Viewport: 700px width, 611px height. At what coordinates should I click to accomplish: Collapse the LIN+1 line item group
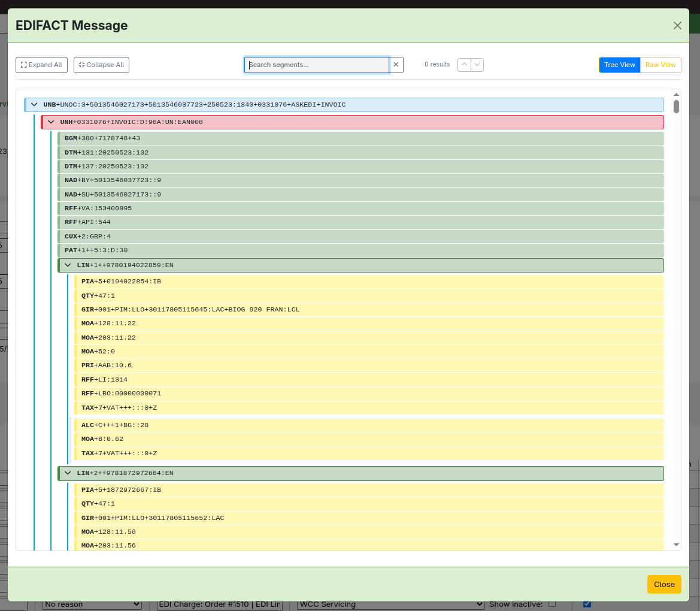point(68,265)
